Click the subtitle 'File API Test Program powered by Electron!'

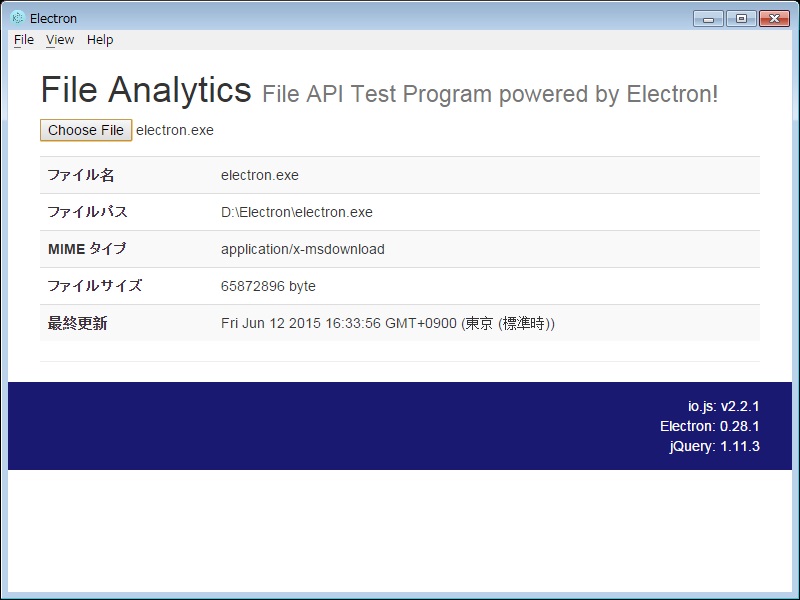pyautogui.click(x=490, y=94)
